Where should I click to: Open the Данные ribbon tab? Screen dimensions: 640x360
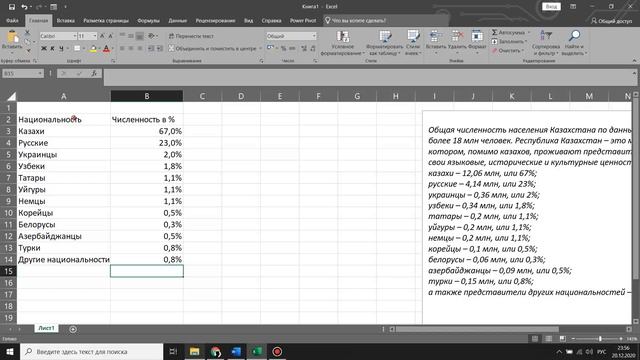(178, 20)
